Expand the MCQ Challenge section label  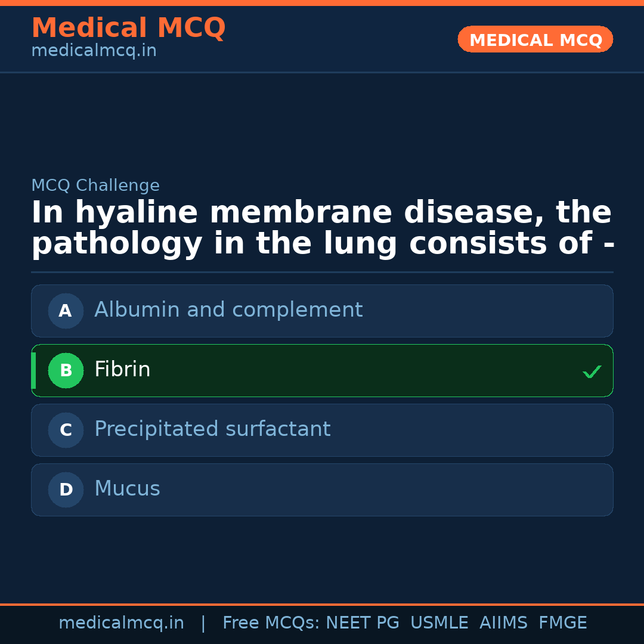coord(95,185)
